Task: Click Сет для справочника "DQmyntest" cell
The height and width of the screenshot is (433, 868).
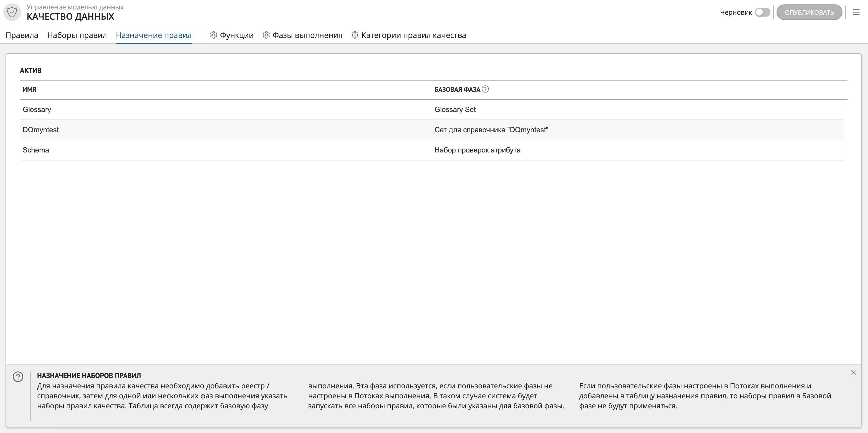Action: click(x=491, y=130)
